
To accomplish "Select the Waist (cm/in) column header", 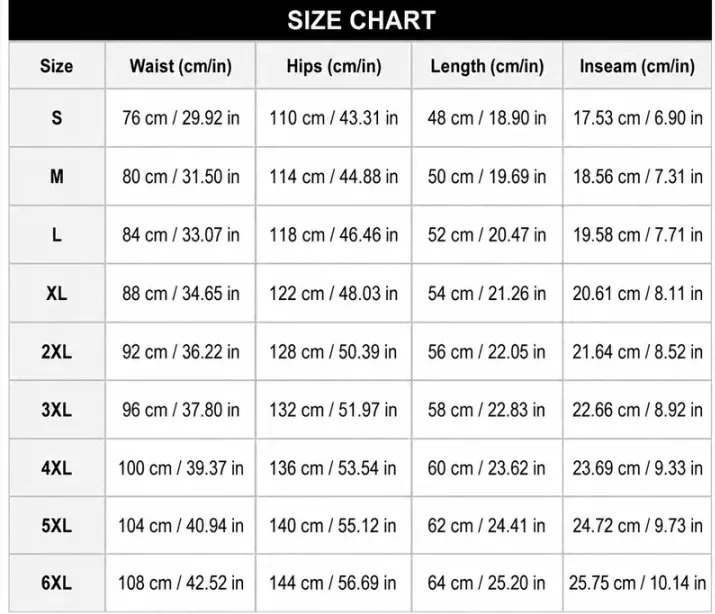I will tap(181, 66).
